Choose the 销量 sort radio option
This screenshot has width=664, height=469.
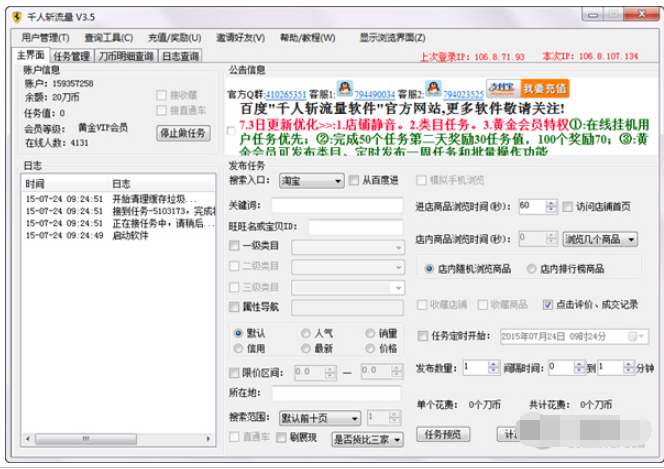[370, 333]
